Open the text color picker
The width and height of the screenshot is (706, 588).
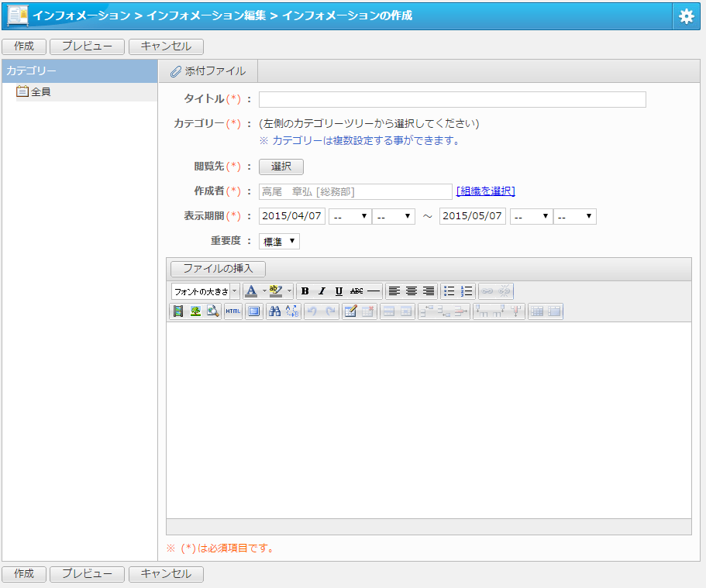click(x=251, y=291)
